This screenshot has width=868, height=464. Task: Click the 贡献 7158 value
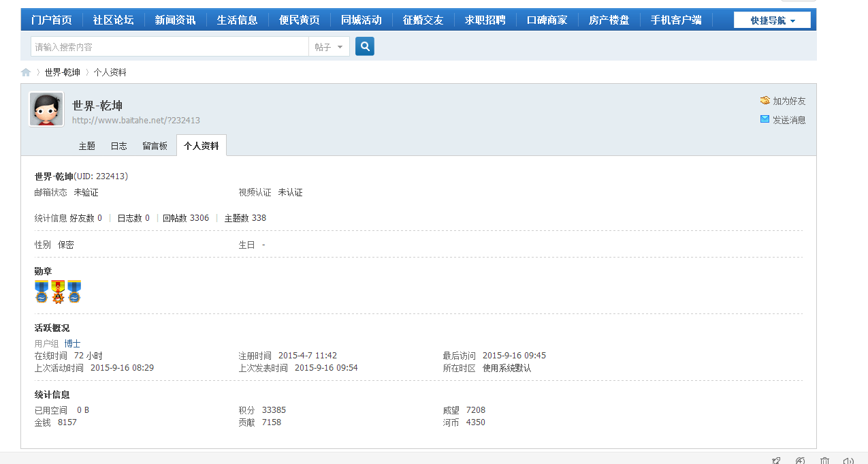click(271, 422)
